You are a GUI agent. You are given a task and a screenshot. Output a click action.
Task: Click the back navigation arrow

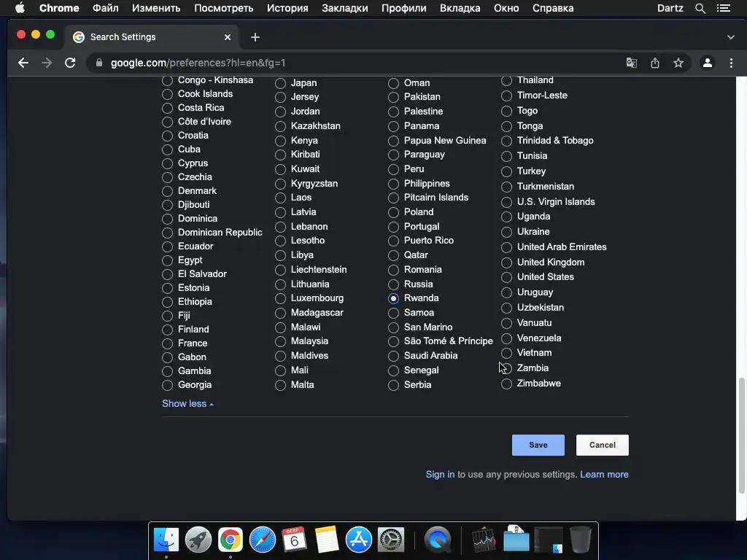23,63
